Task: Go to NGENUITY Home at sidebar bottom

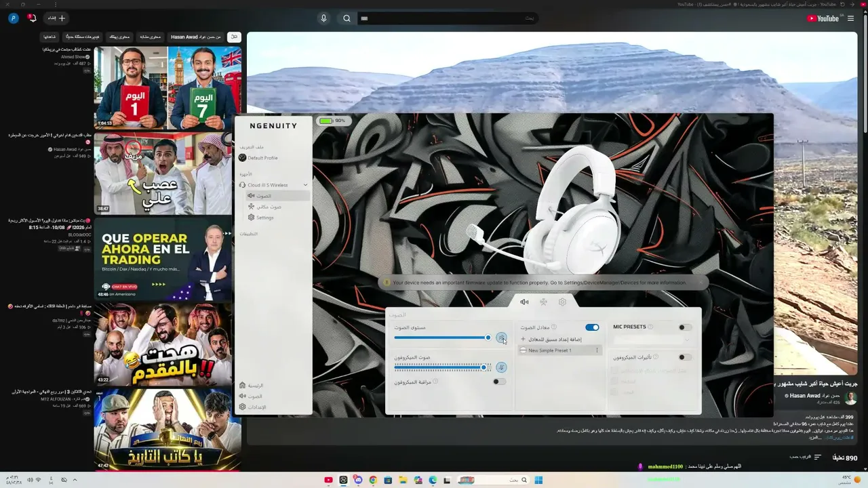Action: pyautogui.click(x=252, y=385)
